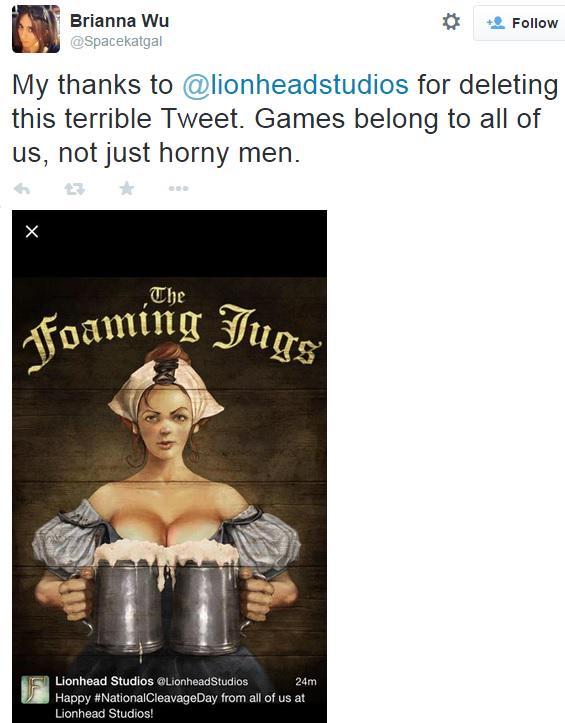Click the @LionheadStudios handle in screenshot
This screenshot has width=565, height=723.
[x=202, y=682]
